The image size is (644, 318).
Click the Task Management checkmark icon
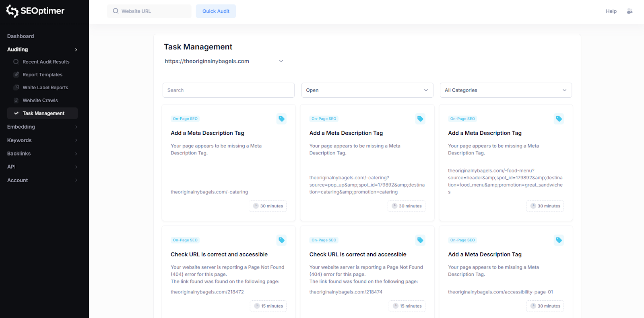[16, 113]
